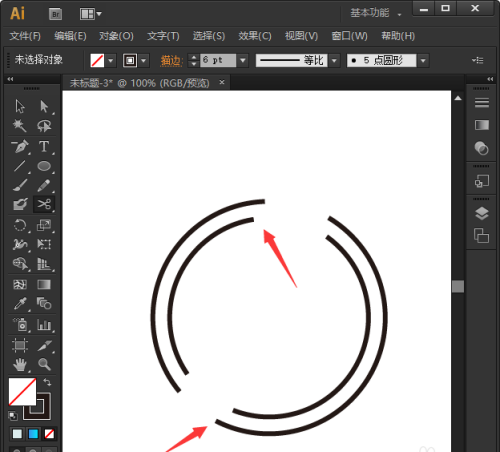Select the Zoom magnifier tool
The width and height of the screenshot is (500, 452).
pos(44,364)
